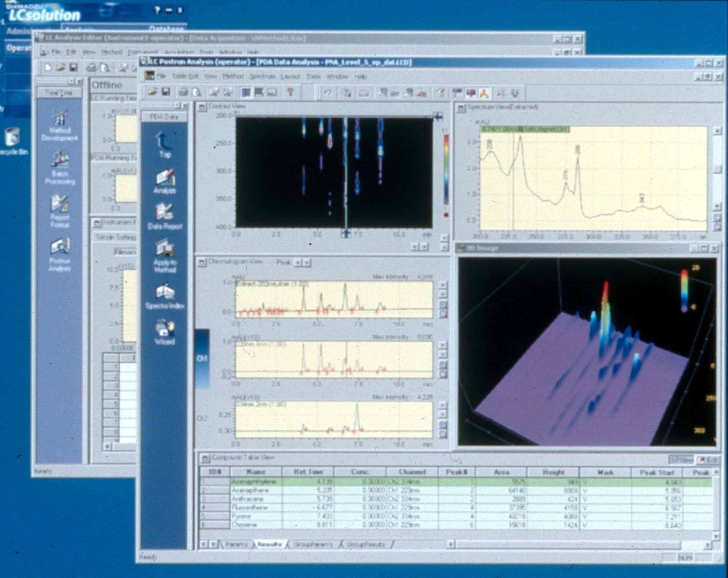Collapse the Spectrum View pane icon
The image size is (728, 578).
[461, 109]
